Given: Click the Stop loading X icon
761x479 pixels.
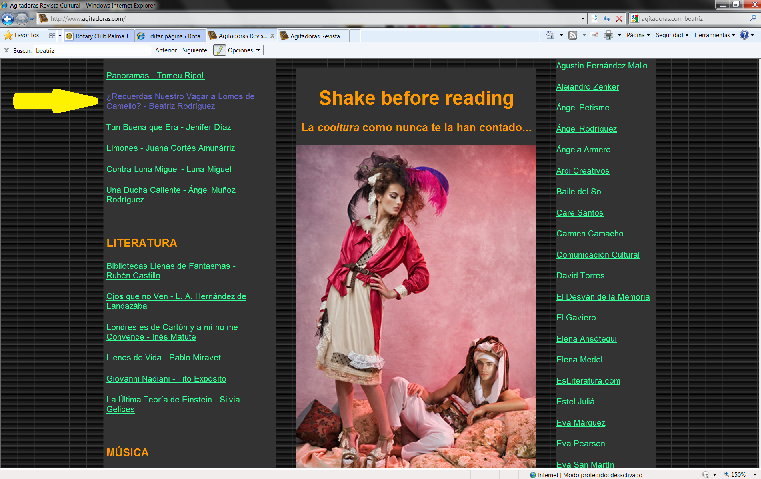Looking at the screenshot, I should coord(621,19).
